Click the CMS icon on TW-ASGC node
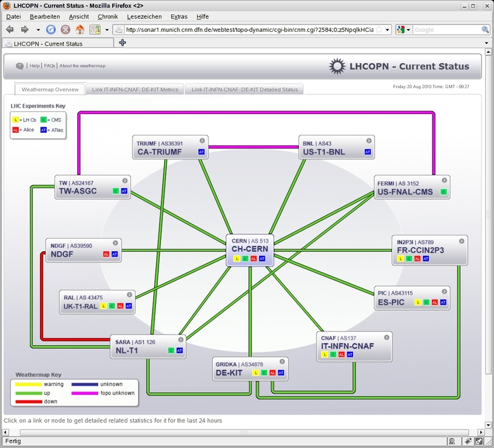 click(x=116, y=191)
